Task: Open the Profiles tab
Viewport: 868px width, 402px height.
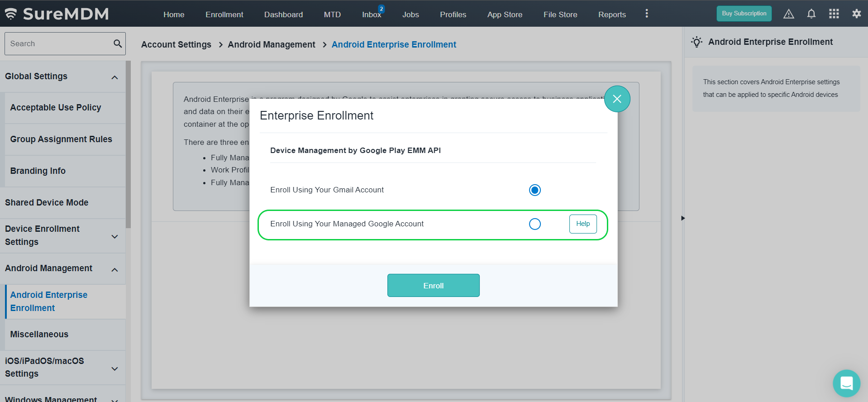Action: (x=453, y=14)
